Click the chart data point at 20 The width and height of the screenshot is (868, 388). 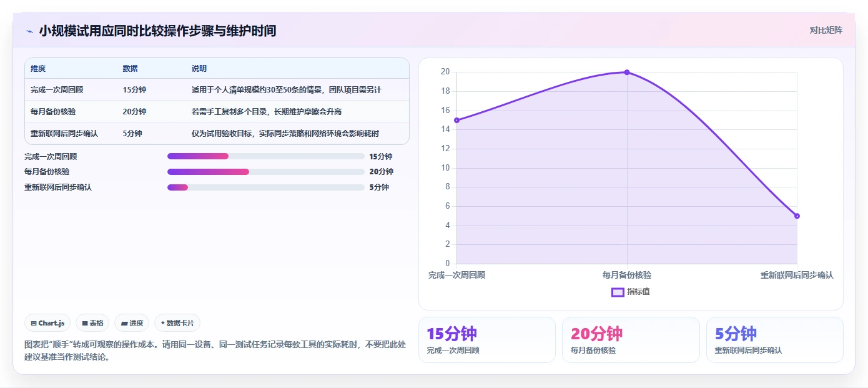click(x=627, y=72)
